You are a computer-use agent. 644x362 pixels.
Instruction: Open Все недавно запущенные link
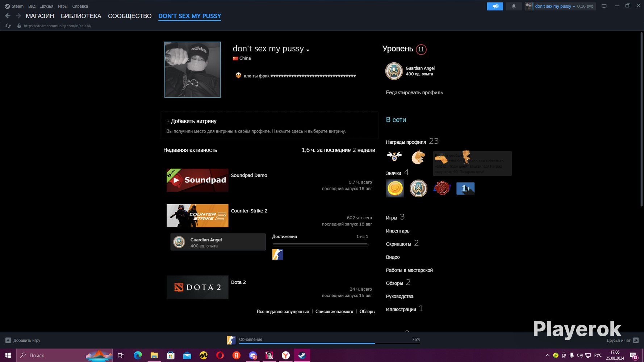pyautogui.click(x=283, y=312)
